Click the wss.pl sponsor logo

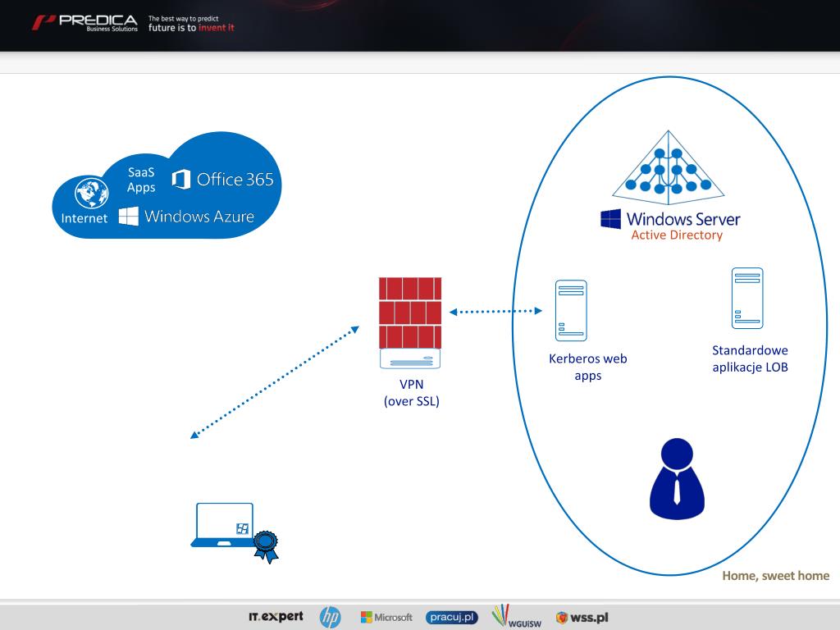point(582,618)
